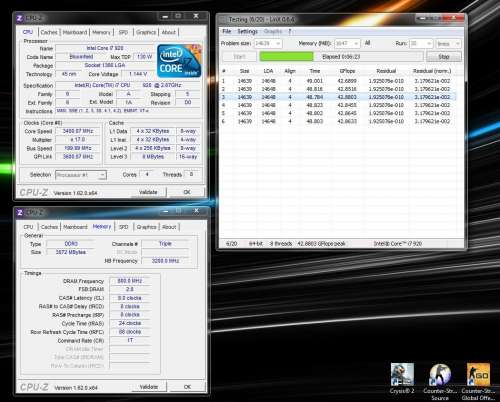
Task: Select run number 6 row in LinX results
Action: click(x=338, y=121)
